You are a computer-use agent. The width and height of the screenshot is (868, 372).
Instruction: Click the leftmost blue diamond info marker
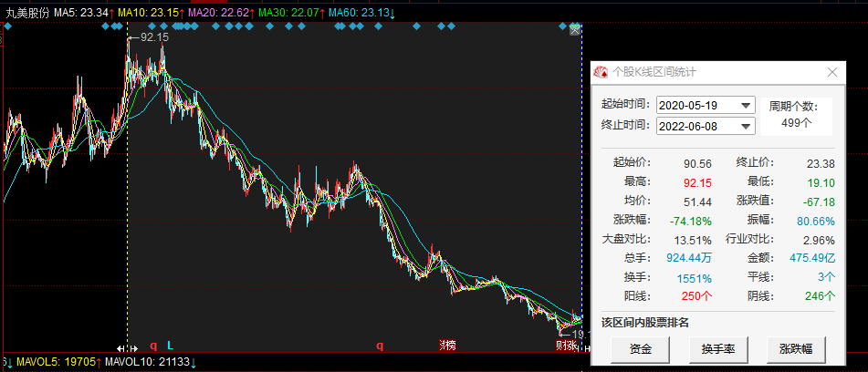tap(7, 26)
